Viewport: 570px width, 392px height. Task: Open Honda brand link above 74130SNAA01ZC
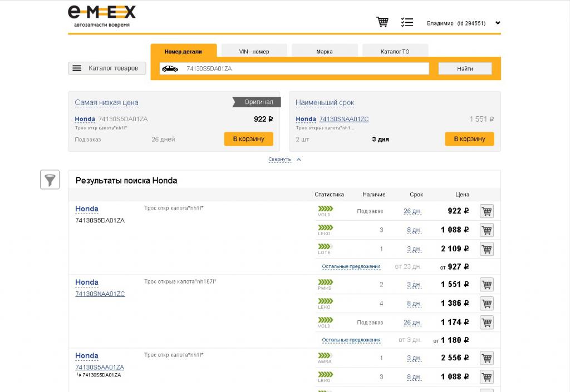[x=86, y=282]
